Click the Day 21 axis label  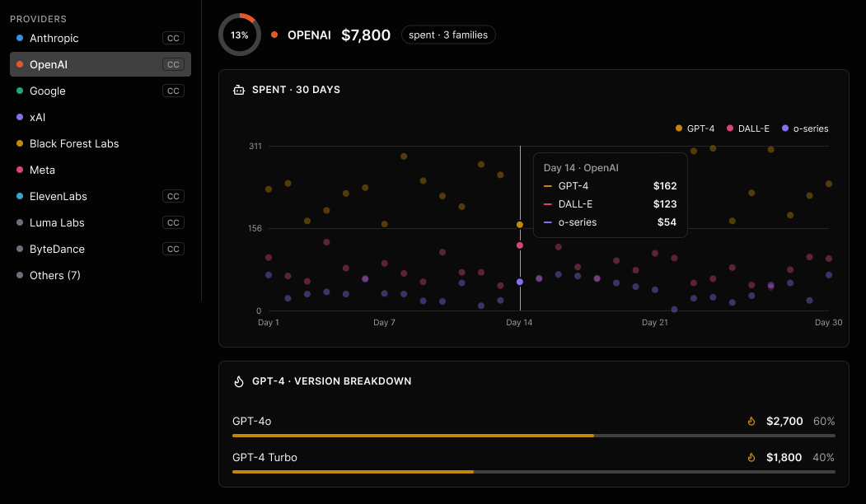[655, 322]
